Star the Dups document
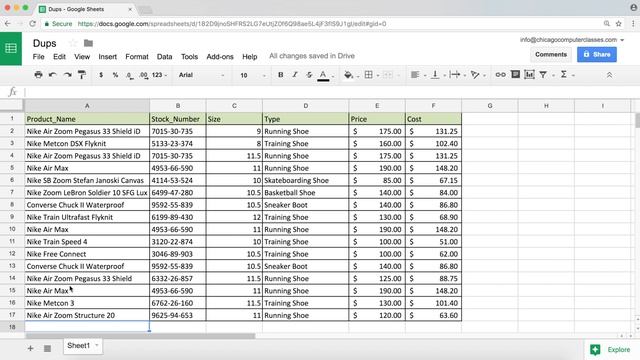Viewport: 640px width, 360px height. 73,43
